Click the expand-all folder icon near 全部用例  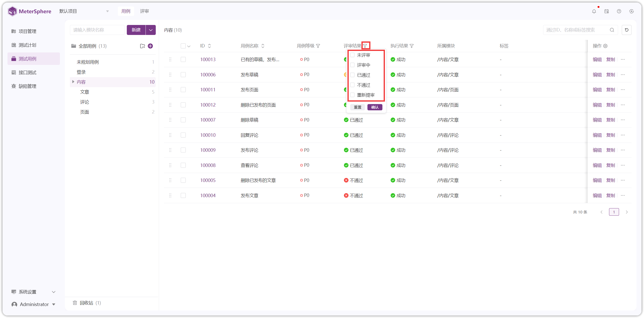[142, 46]
